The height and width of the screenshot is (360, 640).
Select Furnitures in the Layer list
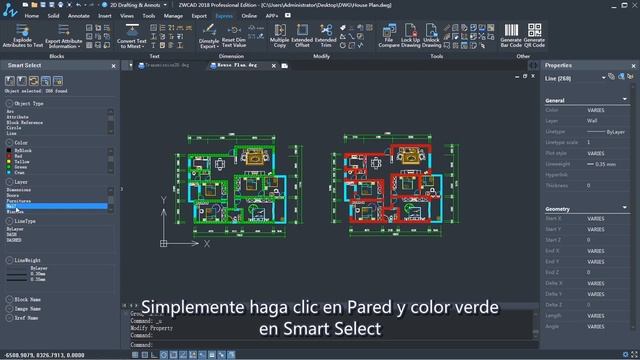[18, 201]
